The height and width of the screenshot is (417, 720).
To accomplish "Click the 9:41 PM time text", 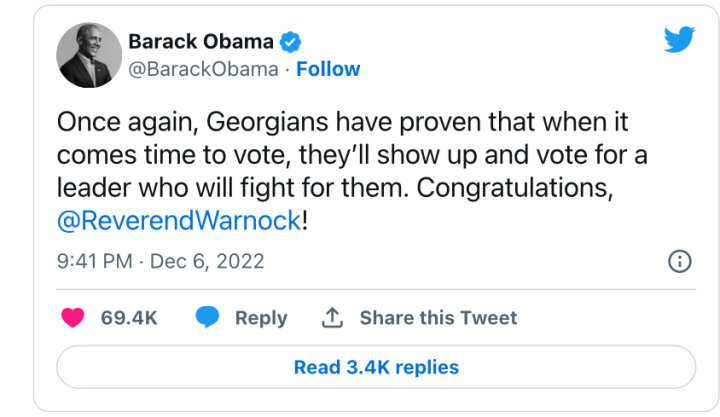I will click(x=95, y=261).
